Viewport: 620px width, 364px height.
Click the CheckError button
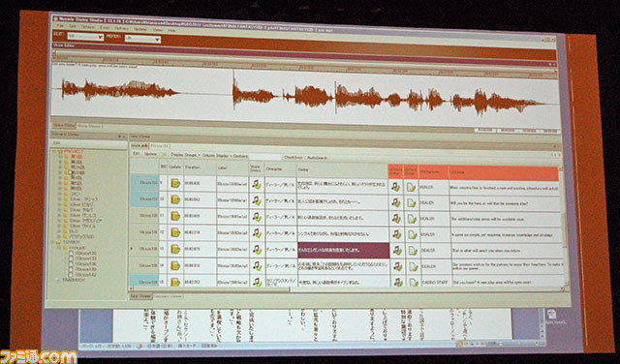click(x=294, y=157)
